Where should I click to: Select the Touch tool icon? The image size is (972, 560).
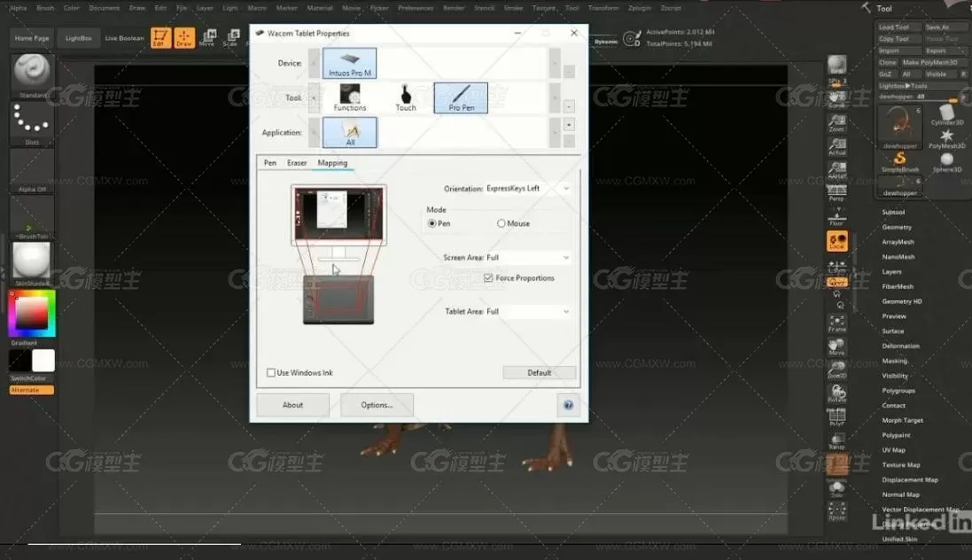pyautogui.click(x=406, y=98)
